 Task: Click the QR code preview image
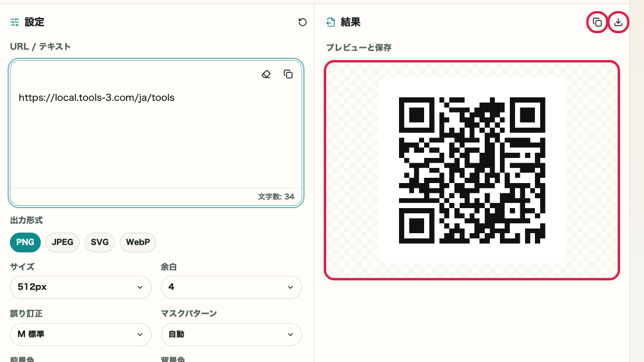point(472,170)
